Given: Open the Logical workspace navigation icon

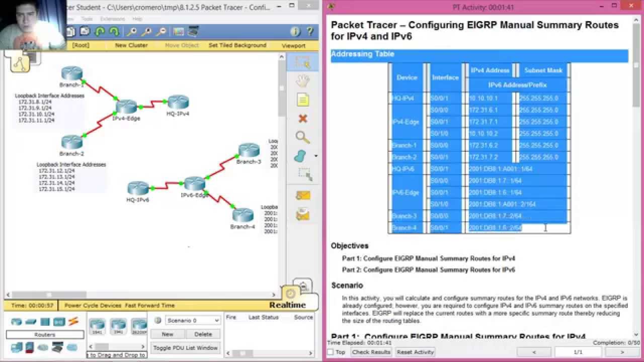Looking at the screenshot, I should [20, 63].
